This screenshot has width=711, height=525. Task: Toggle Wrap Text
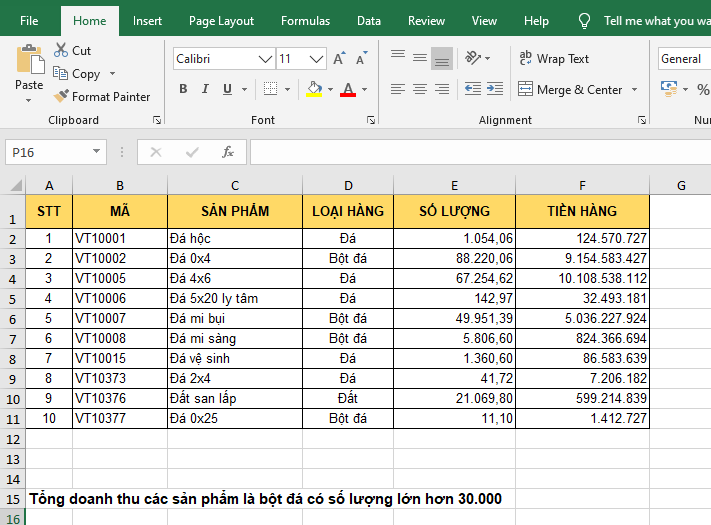tap(553, 59)
